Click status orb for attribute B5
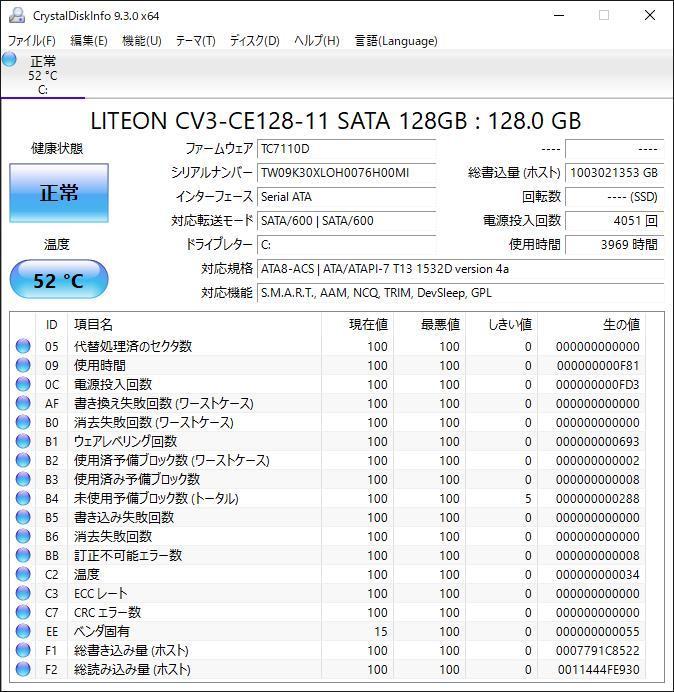 (x=23, y=517)
